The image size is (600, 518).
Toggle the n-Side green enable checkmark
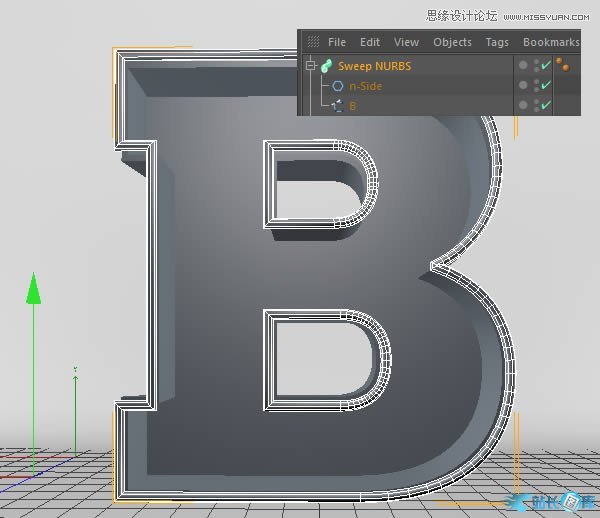[546, 86]
